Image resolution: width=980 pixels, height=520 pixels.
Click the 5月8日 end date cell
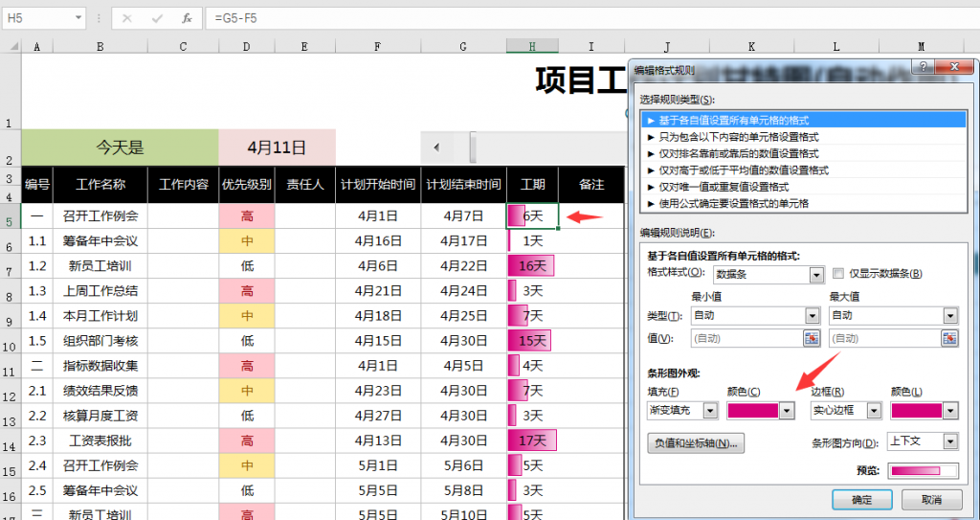coord(464,490)
